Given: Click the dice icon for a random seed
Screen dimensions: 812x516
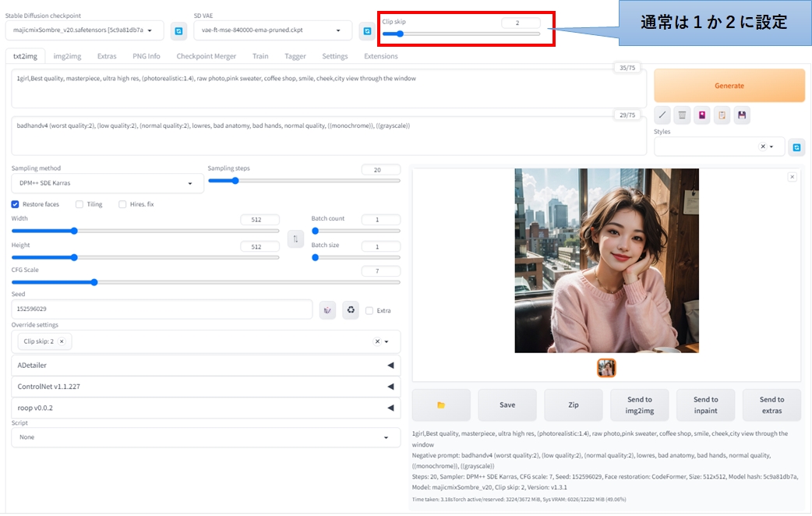Looking at the screenshot, I should pyautogui.click(x=327, y=309).
